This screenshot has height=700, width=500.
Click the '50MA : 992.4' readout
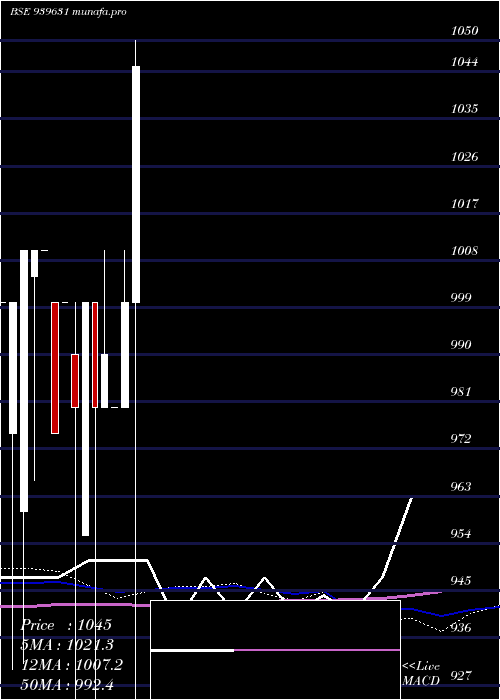[x=67, y=685]
